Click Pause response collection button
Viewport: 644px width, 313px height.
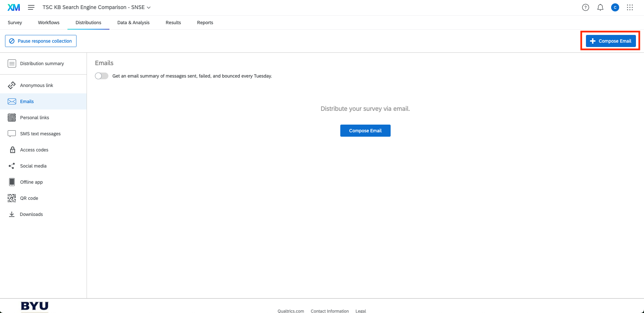(x=41, y=41)
